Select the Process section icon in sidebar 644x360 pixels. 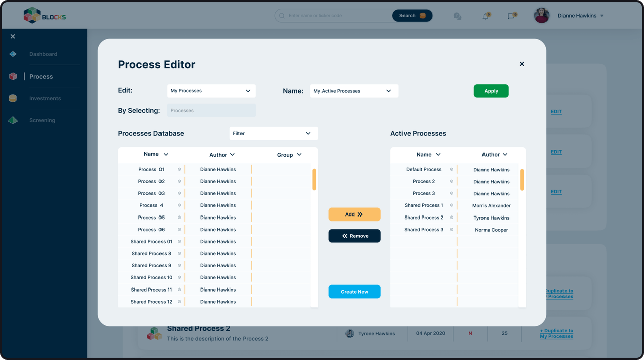coord(13,76)
